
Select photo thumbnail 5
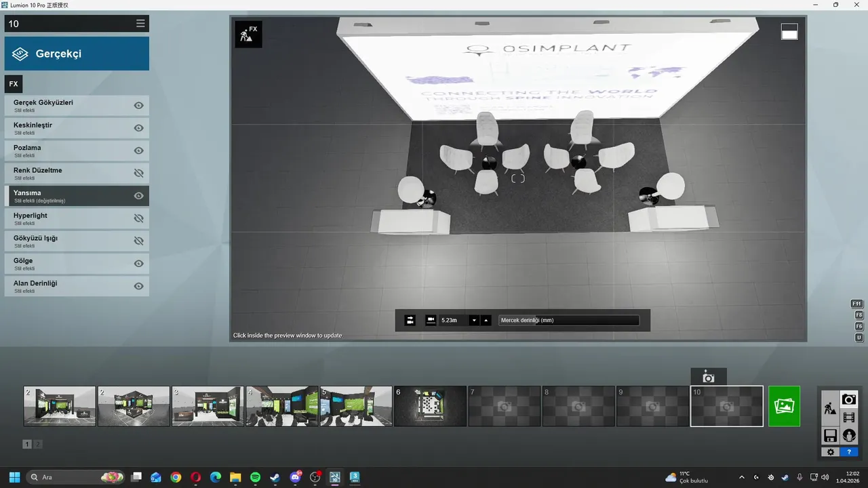(356, 406)
